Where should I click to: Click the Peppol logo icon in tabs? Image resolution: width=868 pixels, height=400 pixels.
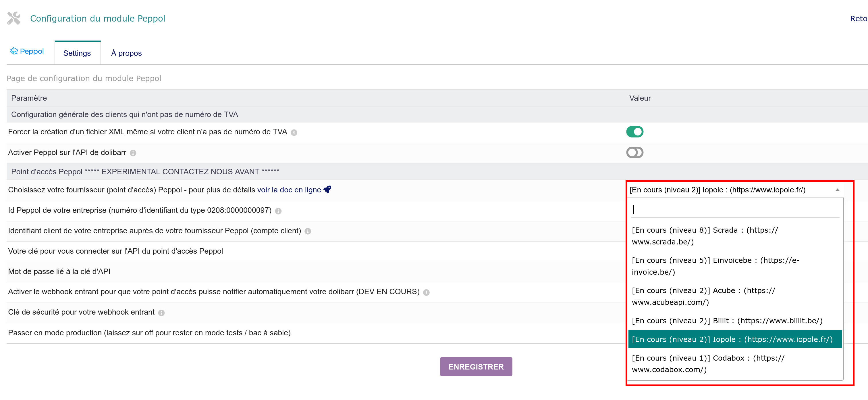[x=14, y=51]
